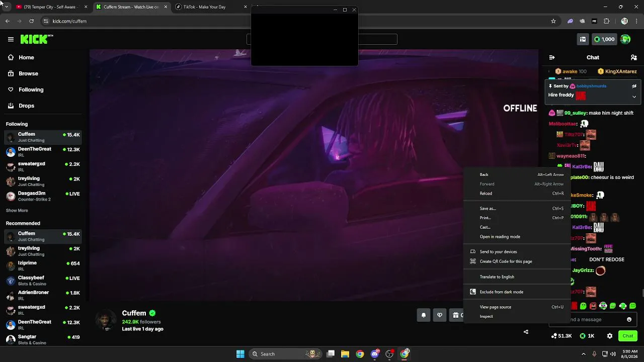Image resolution: width=644 pixels, height=362 pixels.
Task: Select Back in the context menu
Action: pos(517,174)
